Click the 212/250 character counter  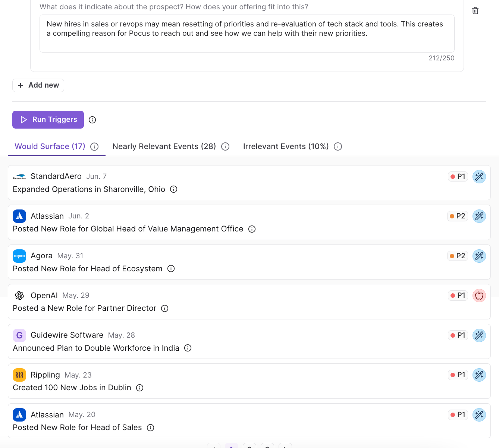click(x=442, y=58)
